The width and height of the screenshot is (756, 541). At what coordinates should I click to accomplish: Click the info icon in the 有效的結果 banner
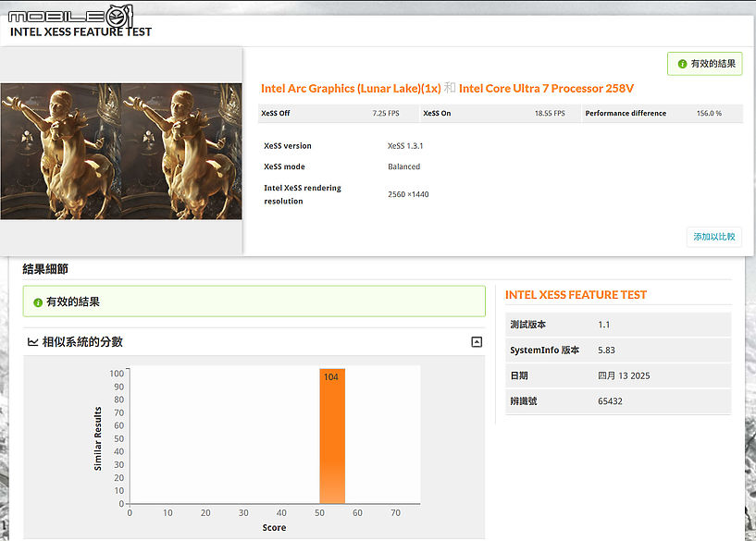[38, 302]
